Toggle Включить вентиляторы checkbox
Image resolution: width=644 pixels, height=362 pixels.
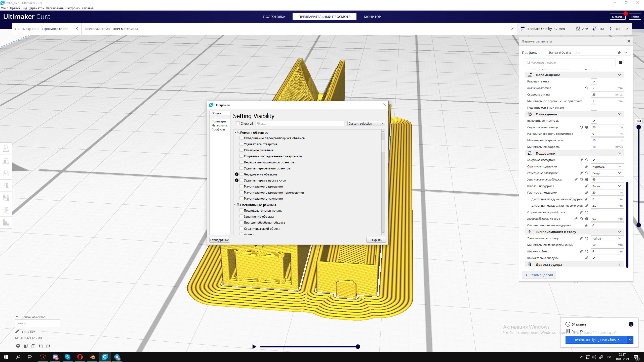coord(594,121)
